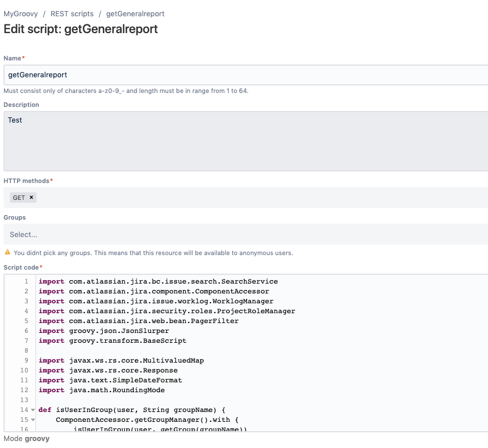
Task: Click the anonymous users warning message
Action: (x=153, y=253)
